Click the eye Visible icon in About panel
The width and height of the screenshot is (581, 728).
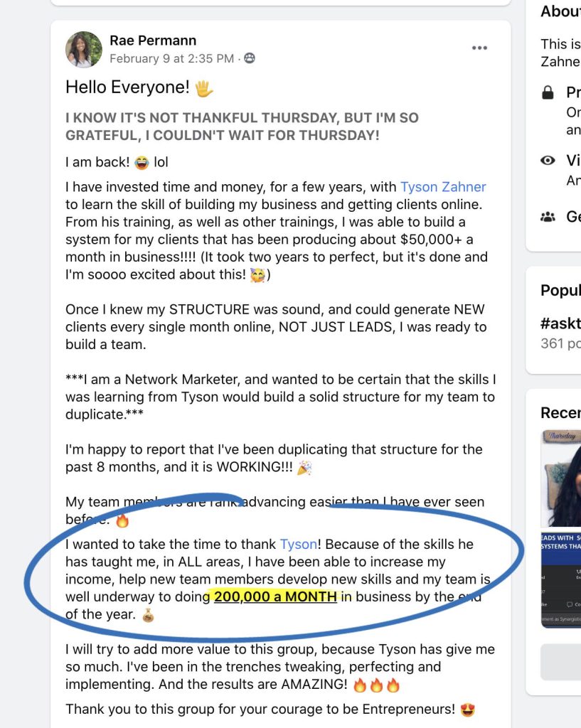click(x=548, y=160)
